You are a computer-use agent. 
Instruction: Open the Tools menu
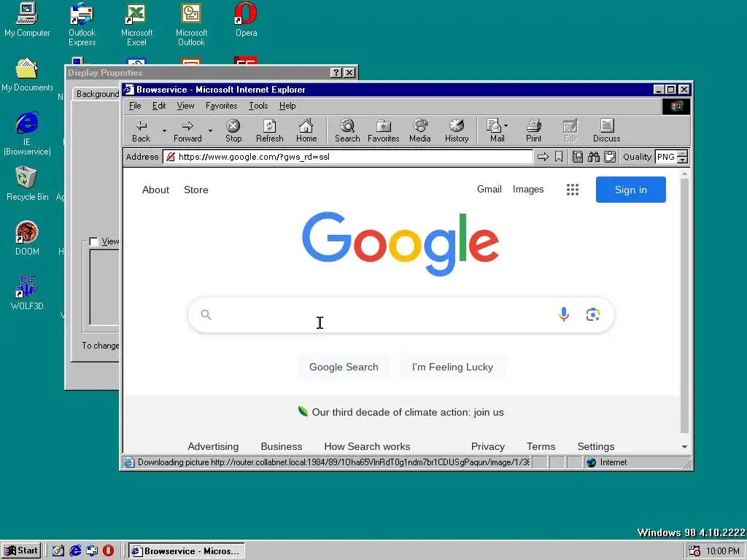point(258,106)
